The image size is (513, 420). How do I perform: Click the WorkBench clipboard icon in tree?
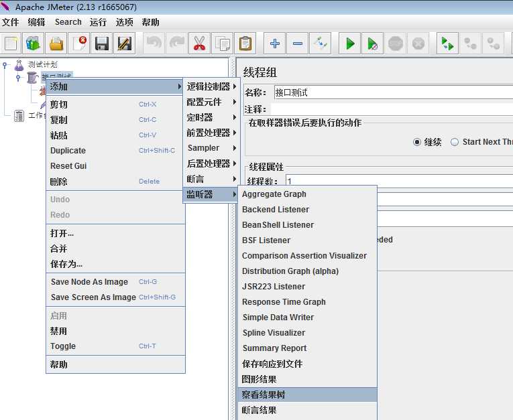coord(19,115)
